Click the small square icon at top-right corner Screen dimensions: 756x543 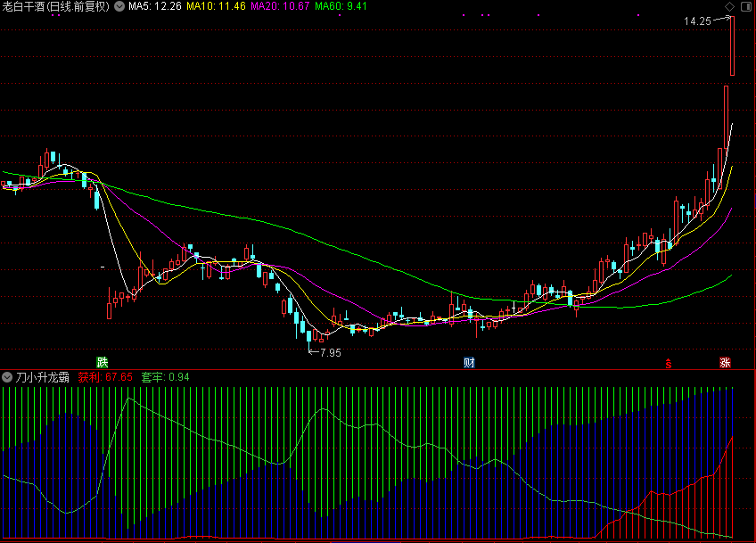point(745,6)
